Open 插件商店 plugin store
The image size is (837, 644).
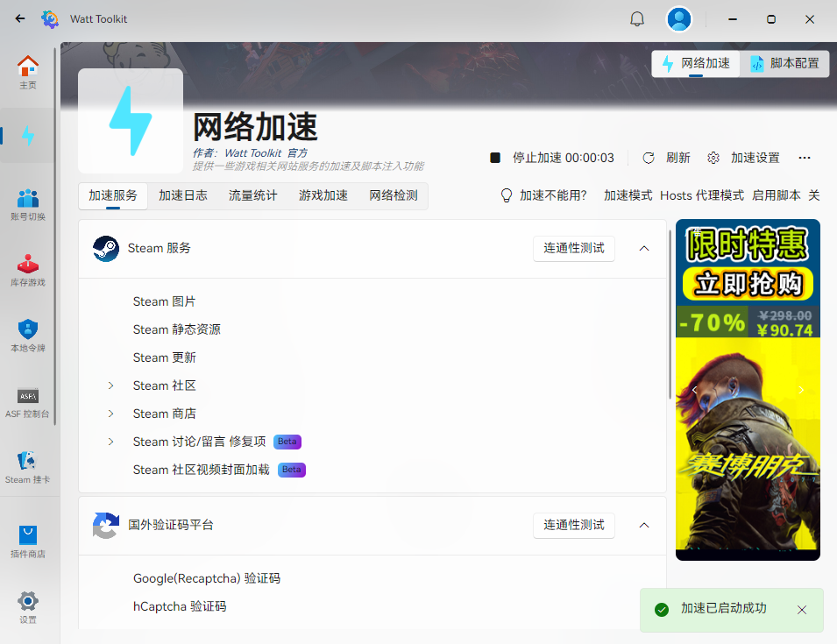coord(28,541)
